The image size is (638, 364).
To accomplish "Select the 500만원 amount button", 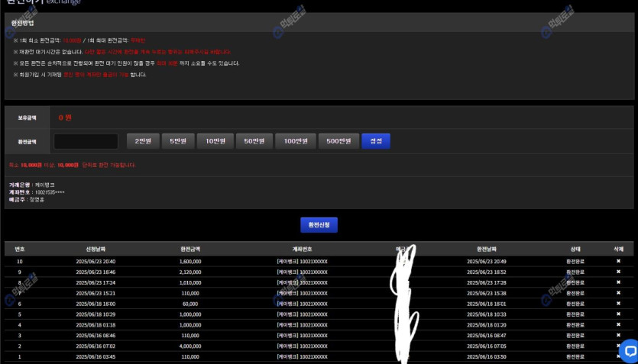I will point(338,141).
